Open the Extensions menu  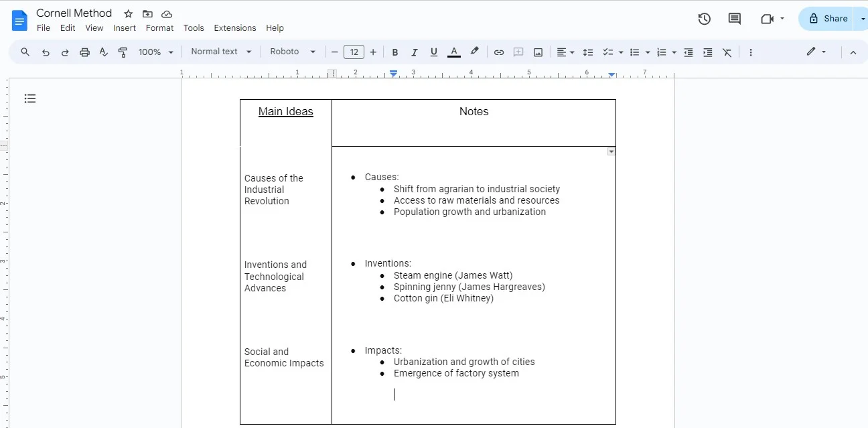tap(234, 28)
